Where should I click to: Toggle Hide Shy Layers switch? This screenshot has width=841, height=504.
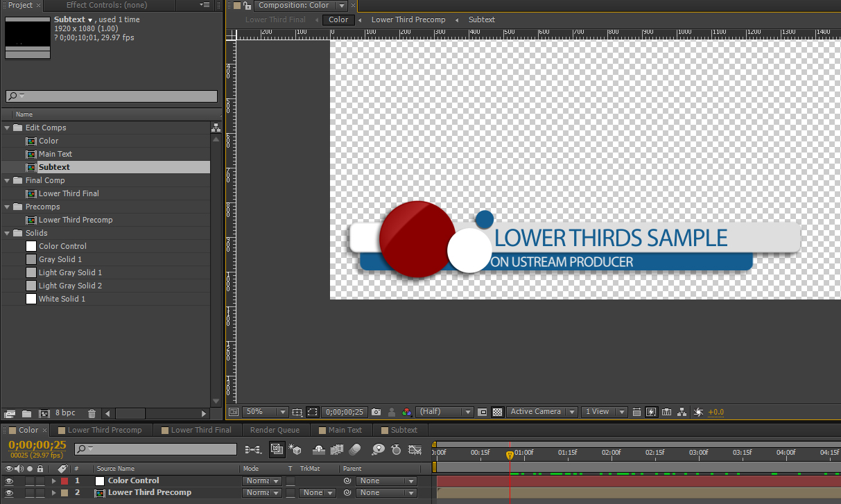coord(320,450)
